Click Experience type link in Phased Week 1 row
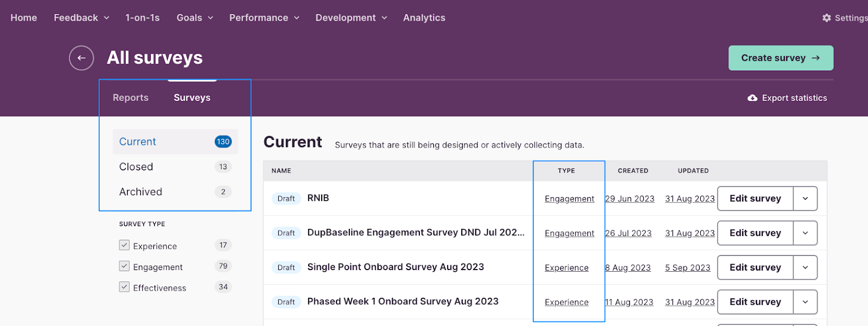The width and height of the screenshot is (868, 326). [566, 302]
